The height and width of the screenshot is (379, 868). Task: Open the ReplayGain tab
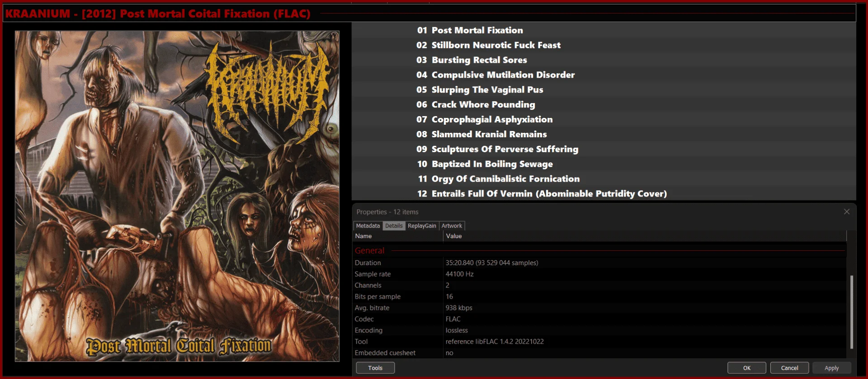[422, 226]
